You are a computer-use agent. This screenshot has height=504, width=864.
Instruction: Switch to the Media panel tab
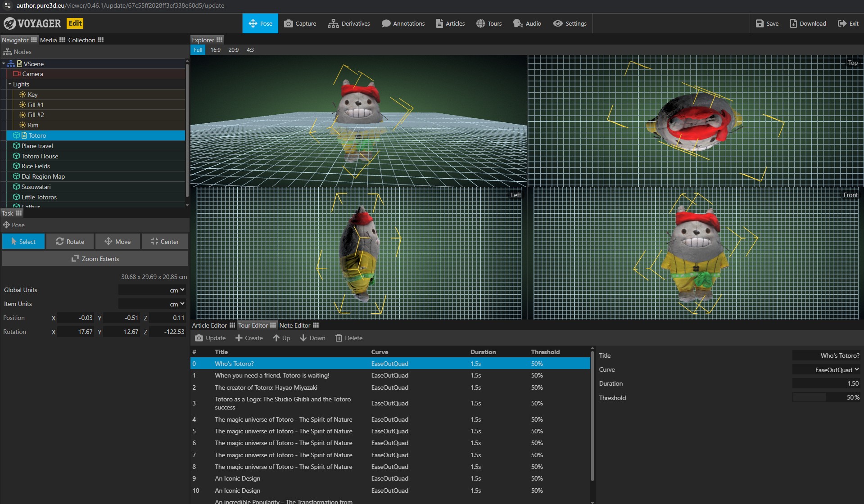[x=48, y=40]
